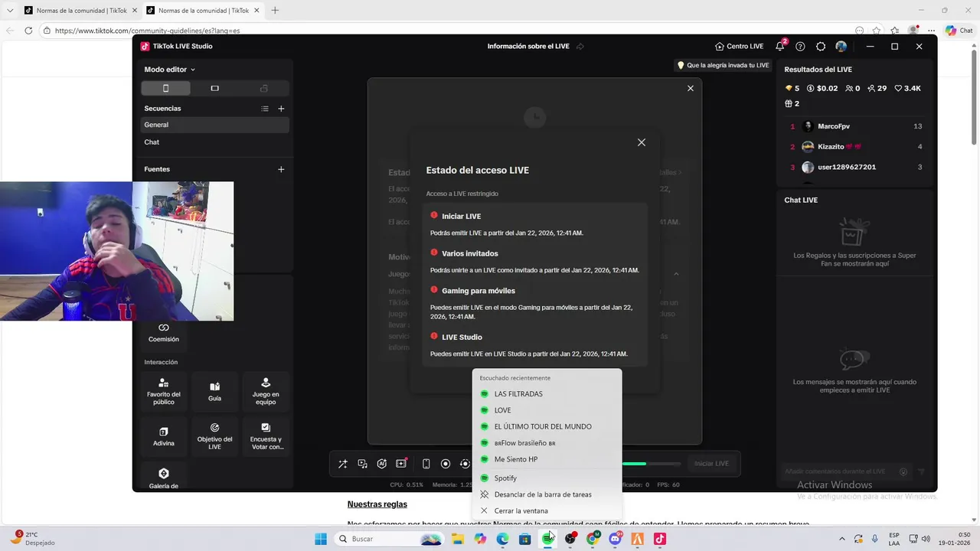Add a new scene in Secuencias

tap(281, 109)
